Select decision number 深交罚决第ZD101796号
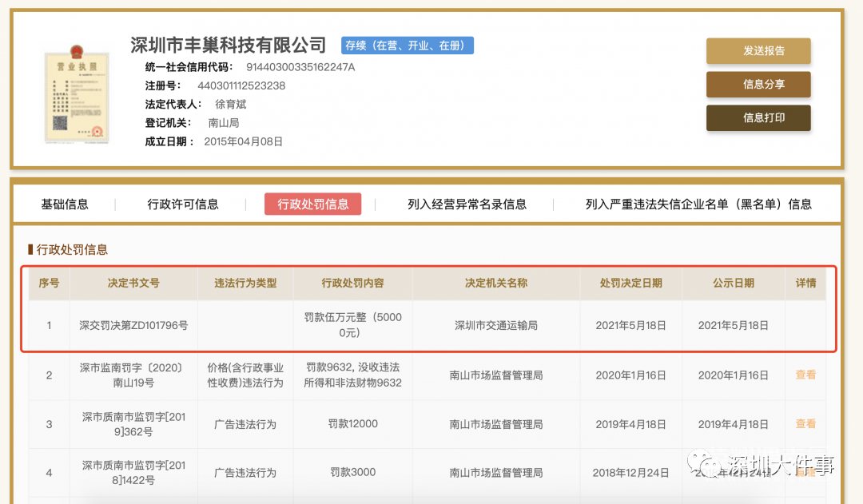863x504 pixels. point(133,326)
